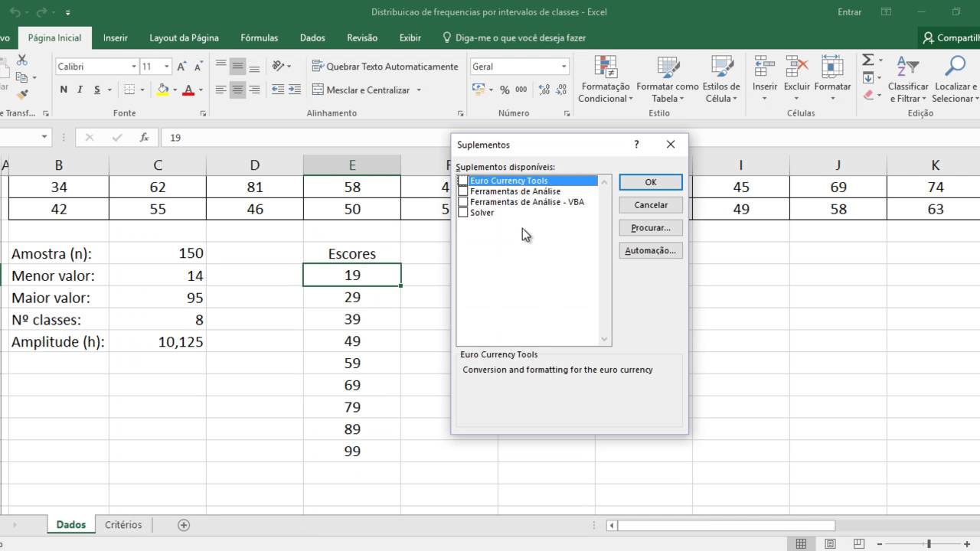
Task: Toggle center horizontal alignment
Action: pyautogui.click(x=238, y=90)
